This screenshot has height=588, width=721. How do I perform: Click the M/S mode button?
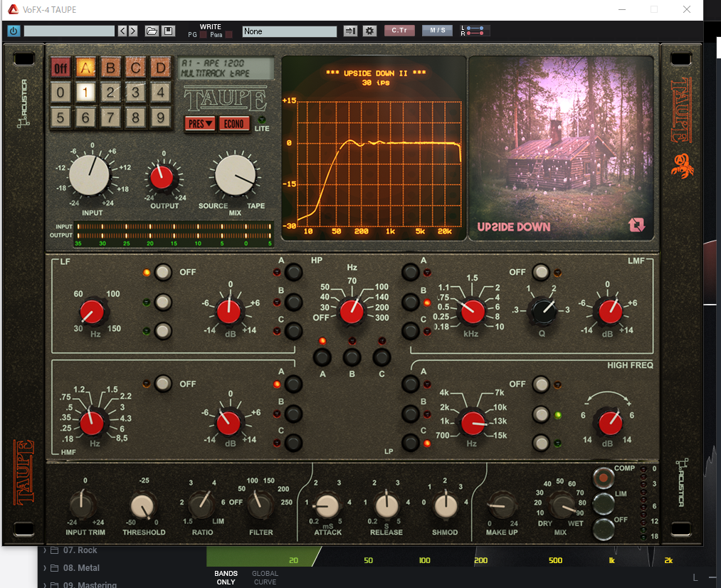pos(437,31)
